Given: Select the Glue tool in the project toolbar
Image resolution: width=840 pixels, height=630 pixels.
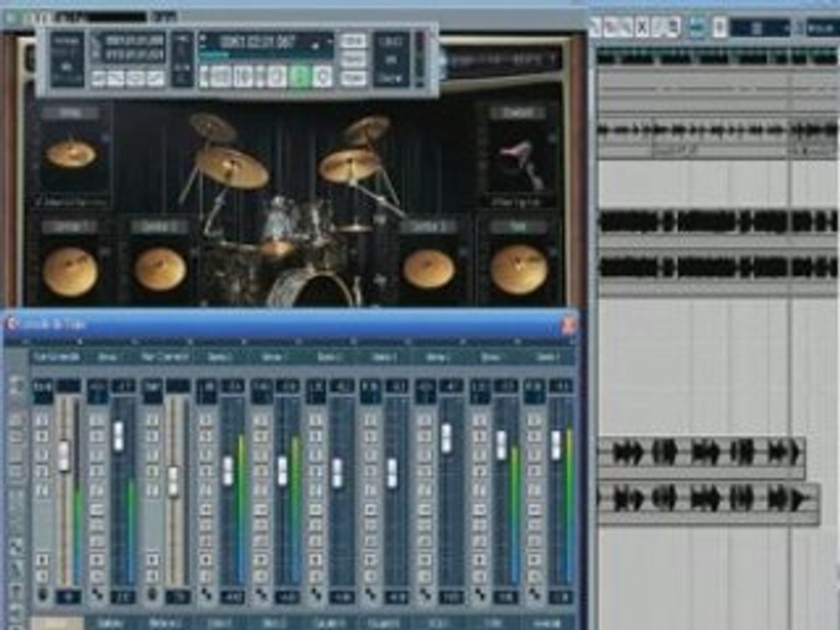Looking at the screenshot, I should pyautogui.click(x=596, y=26).
